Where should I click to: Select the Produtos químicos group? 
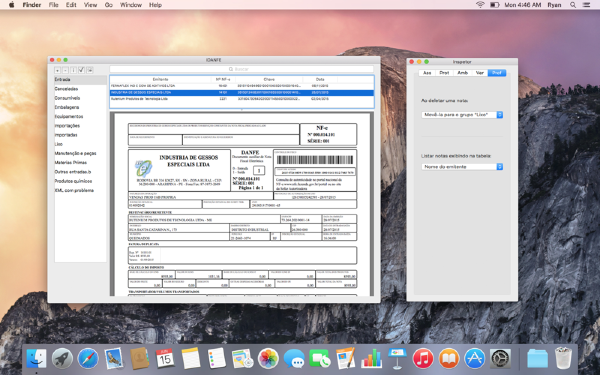(80, 181)
